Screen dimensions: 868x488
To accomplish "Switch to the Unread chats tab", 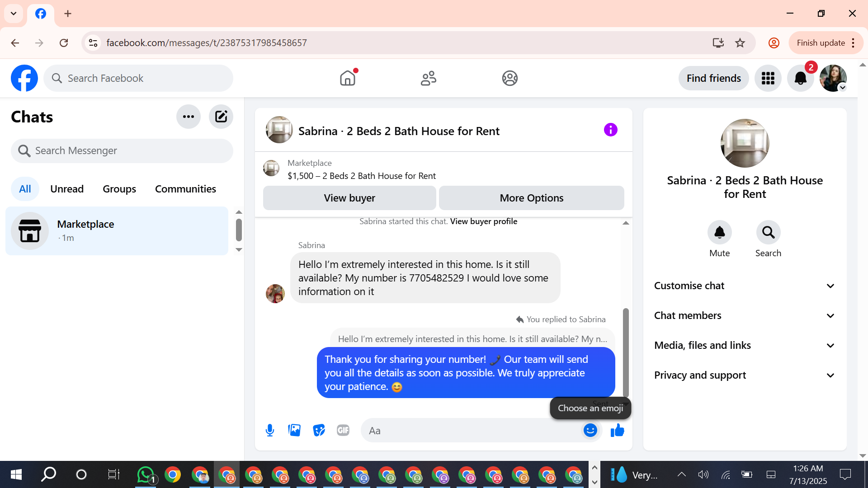I will tap(67, 189).
